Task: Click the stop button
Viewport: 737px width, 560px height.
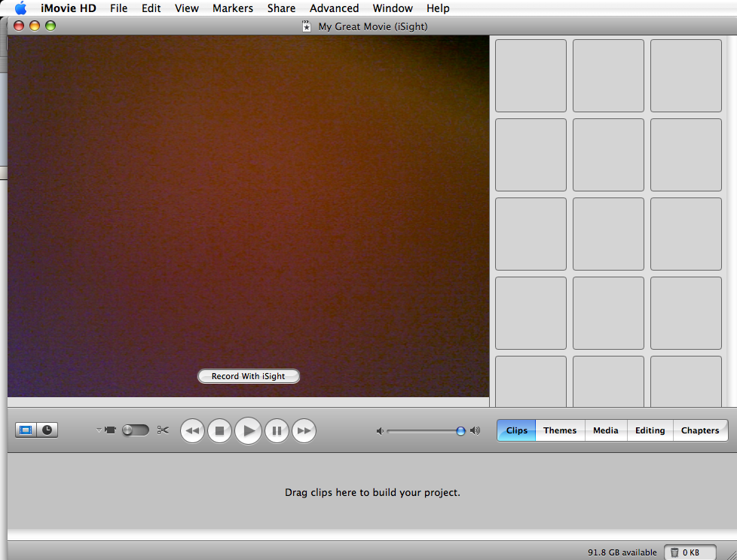Action: click(x=219, y=430)
